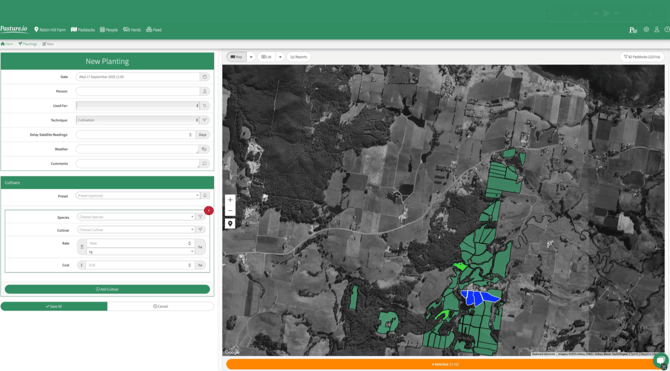
Task: Open the settings gear in top bar
Action: click(x=646, y=29)
